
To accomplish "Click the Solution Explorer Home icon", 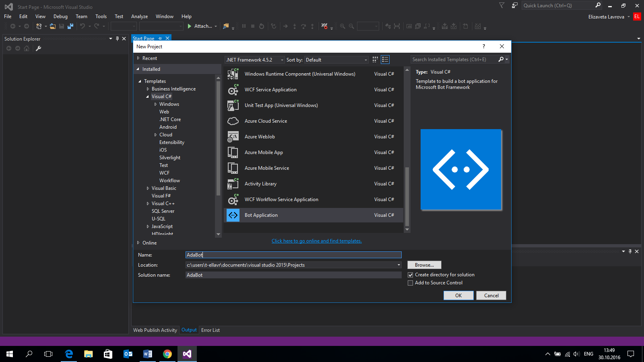I will pyautogui.click(x=27, y=48).
